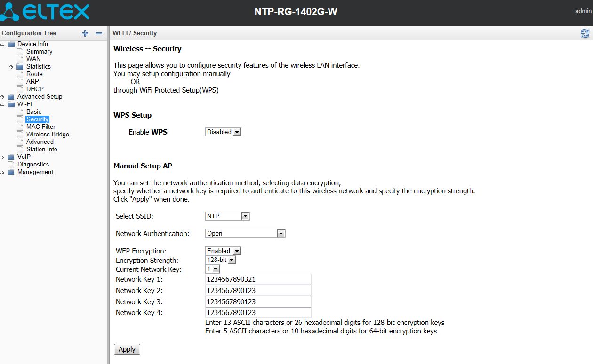This screenshot has width=593, height=364.
Task: Click the Network Key 1 input field
Action: (x=258, y=279)
